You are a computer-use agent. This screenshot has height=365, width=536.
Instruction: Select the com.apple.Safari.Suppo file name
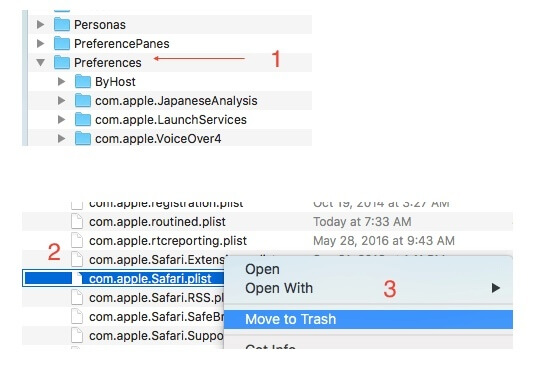[156, 336]
